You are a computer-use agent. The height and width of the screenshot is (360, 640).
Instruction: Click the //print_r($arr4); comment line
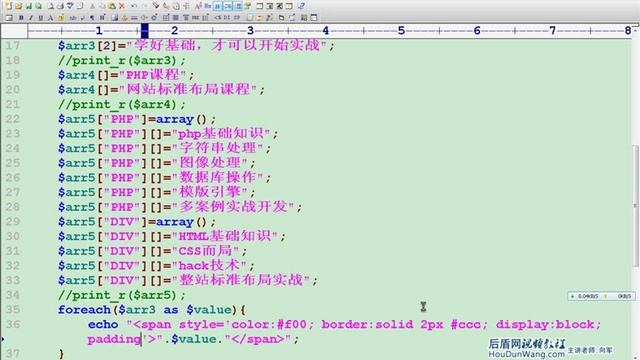pos(122,104)
